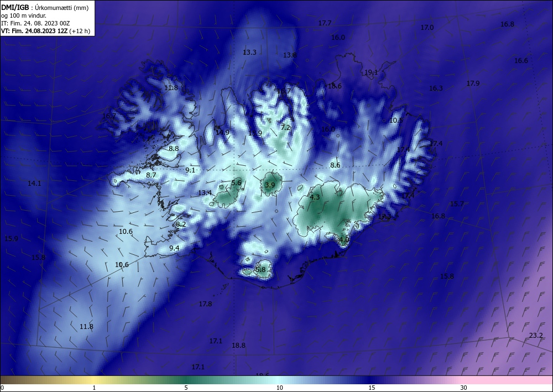Click the 10.5 value in the east
The height and width of the screenshot is (392, 553).
[x=396, y=121]
